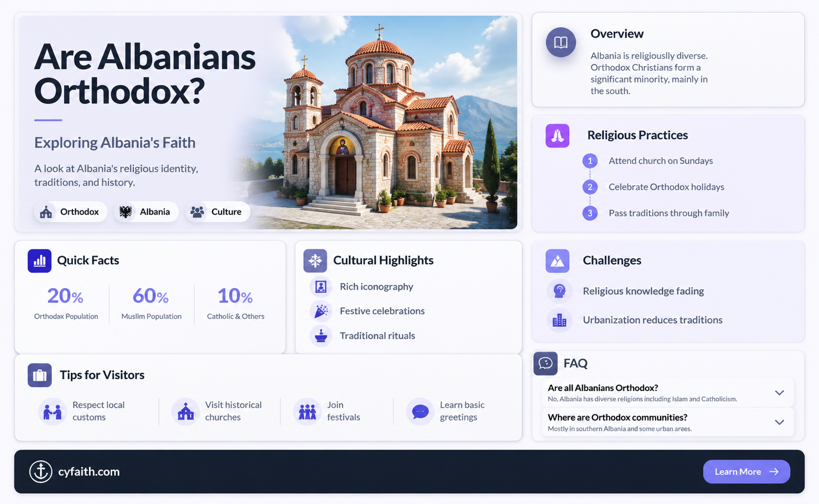Image resolution: width=819 pixels, height=504 pixels.
Task: Click the Visit historical churches church icon
Action: pyautogui.click(x=185, y=411)
